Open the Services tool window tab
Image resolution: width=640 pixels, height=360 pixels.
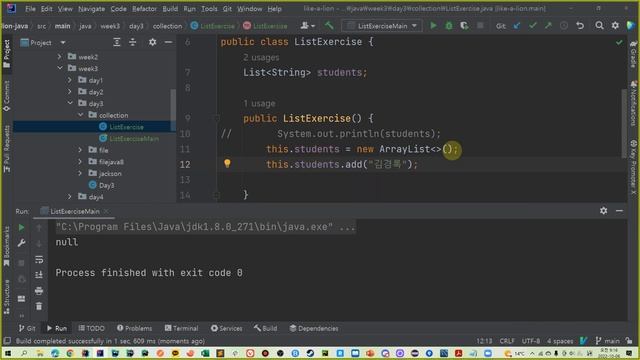tap(227, 328)
